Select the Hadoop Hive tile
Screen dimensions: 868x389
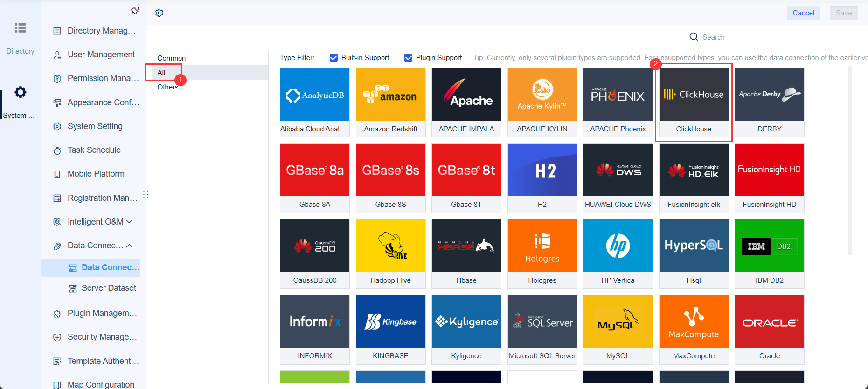coord(390,254)
